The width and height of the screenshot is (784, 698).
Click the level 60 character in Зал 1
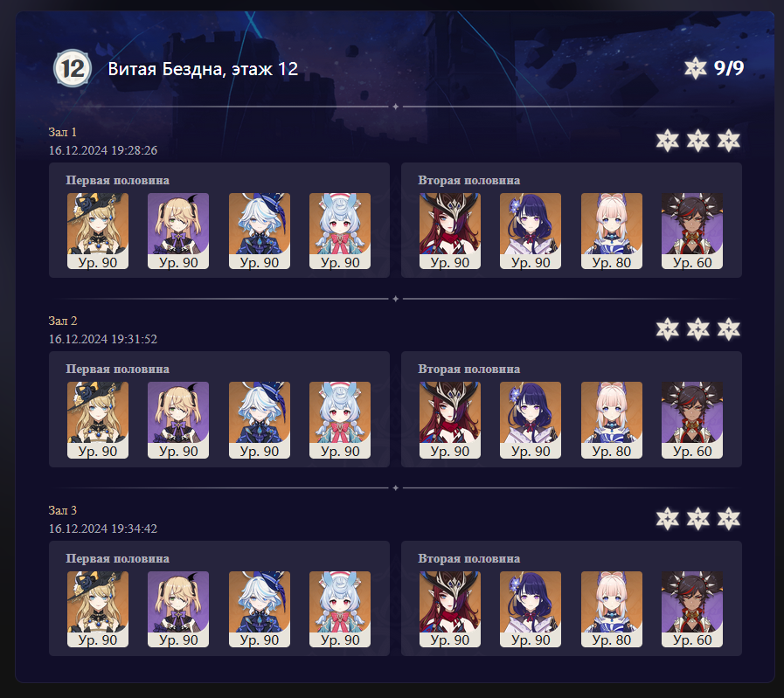click(692, 231)
